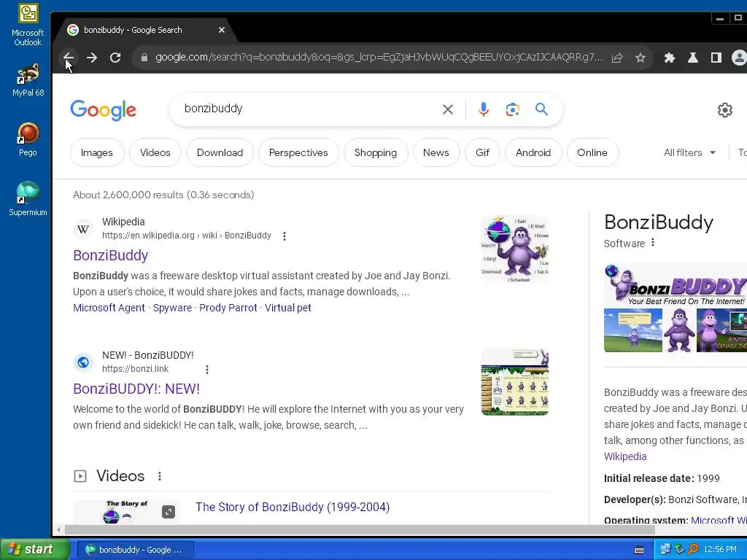Click the lock icon in address bar

[x=144, y=58]
